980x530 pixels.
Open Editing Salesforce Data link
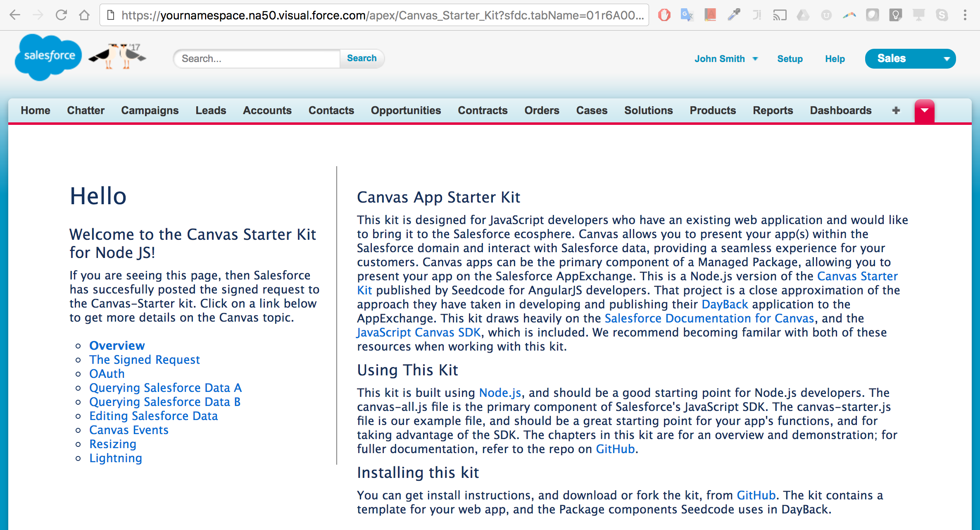pos(154,416)
